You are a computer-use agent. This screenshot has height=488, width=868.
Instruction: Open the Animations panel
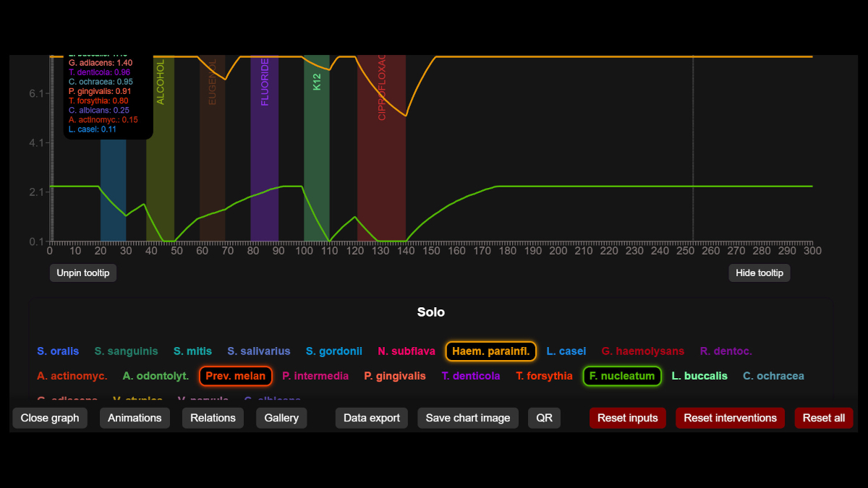click(x=135, y=418)
